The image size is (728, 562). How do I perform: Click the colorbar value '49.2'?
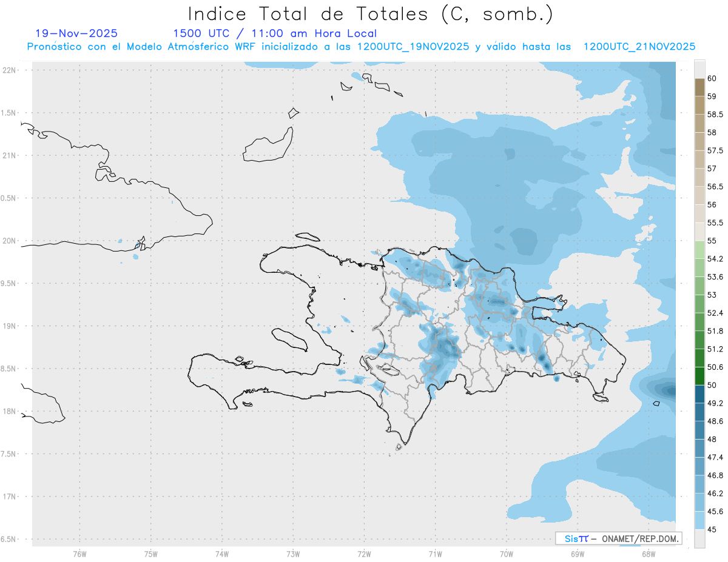715,403
